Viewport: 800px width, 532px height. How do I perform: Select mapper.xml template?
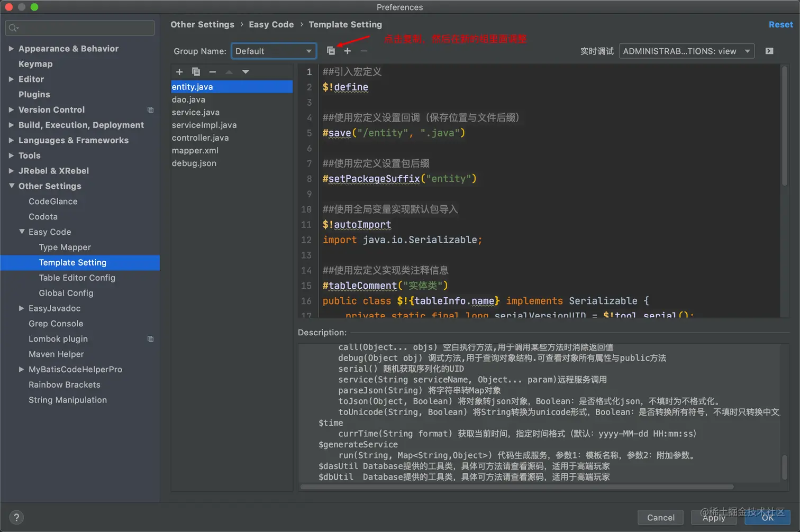pyautogui.click(x=232, y=150)
